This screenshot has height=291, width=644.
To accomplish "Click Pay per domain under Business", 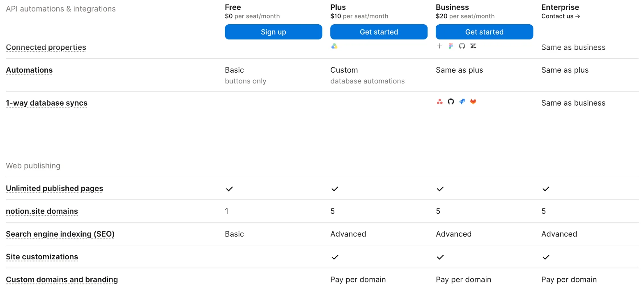I will pyautogui.click(x=463, y=279).
